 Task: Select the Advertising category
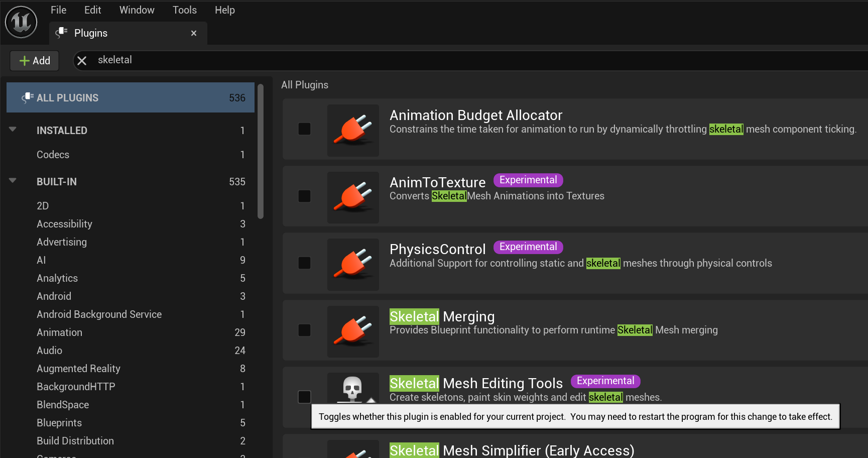(x=131, y=242)
